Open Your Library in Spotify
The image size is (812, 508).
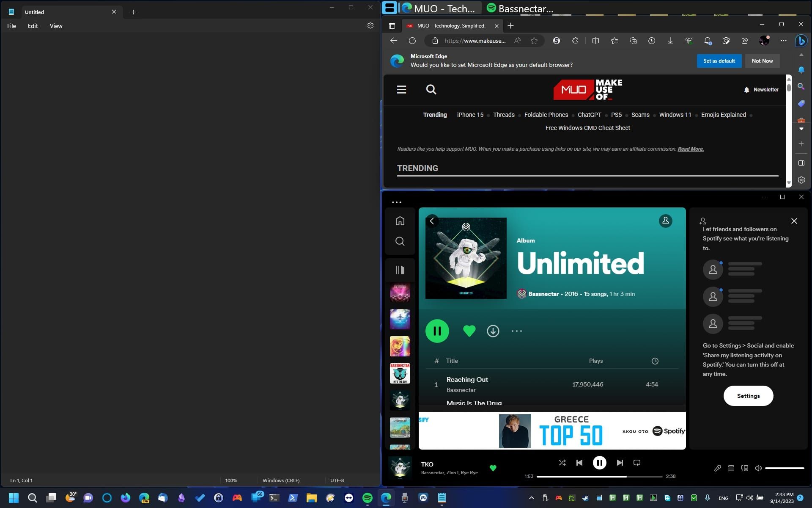click(400, 270)
